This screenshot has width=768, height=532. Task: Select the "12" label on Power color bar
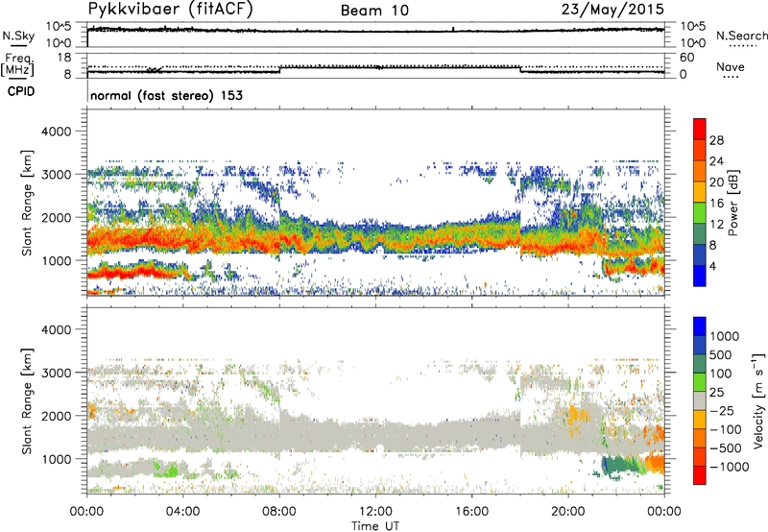pyautogui.click(x=716, y=225)
